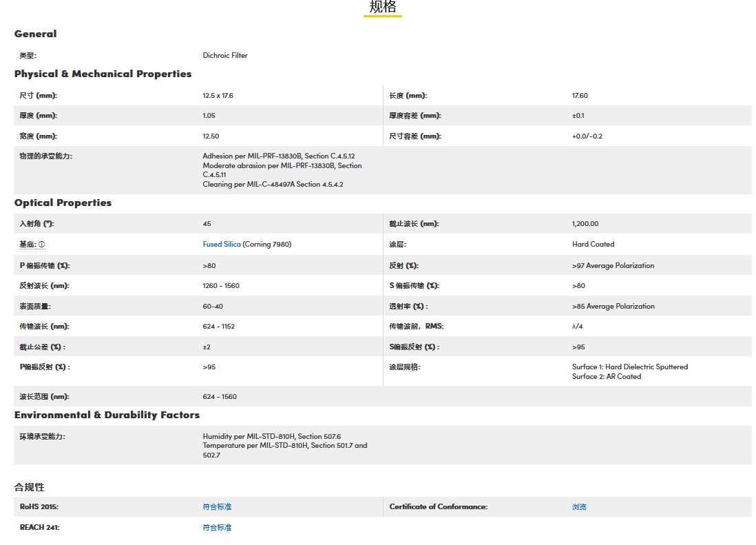Click the 浏览 link for Certificate of Conformance
The image size is (756, 545).
click(x=579, y=507)
